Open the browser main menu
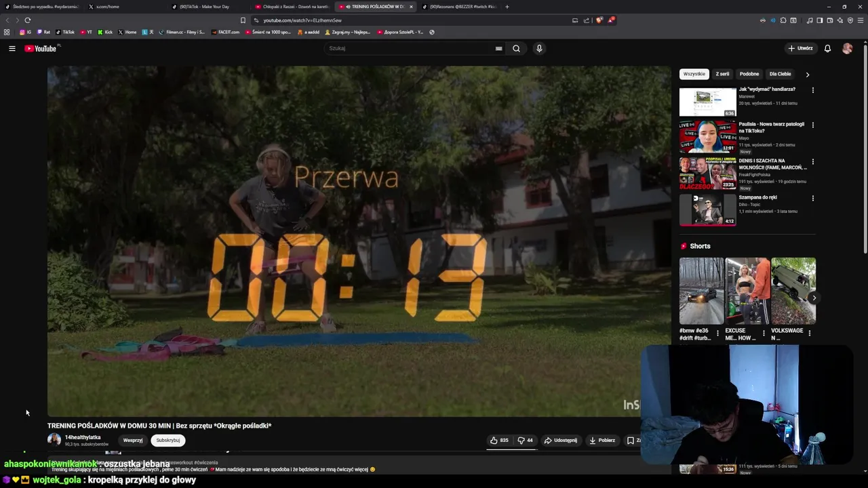The image size is (868, 488). tap(861, 20)
